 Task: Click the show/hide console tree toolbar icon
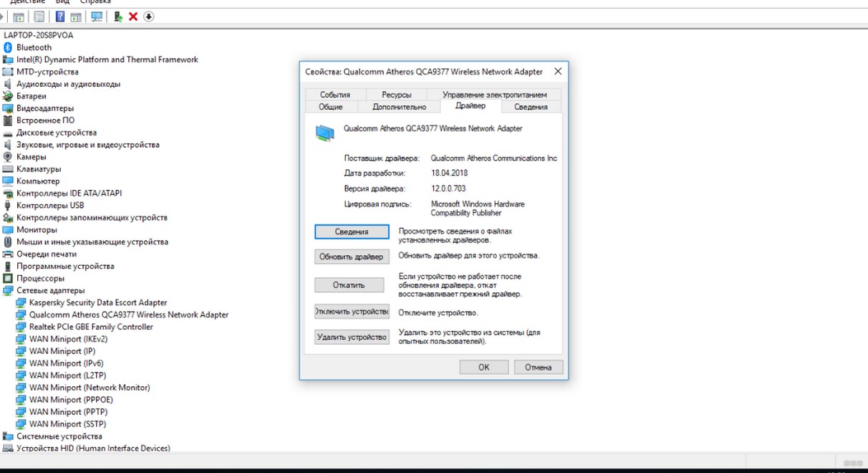click(x=19, y=16)
